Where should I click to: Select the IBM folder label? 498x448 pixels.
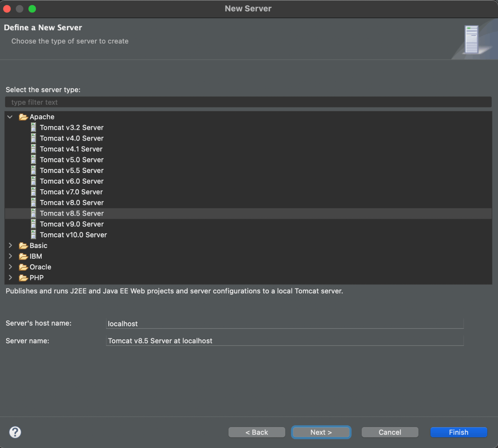pos(36,256)
